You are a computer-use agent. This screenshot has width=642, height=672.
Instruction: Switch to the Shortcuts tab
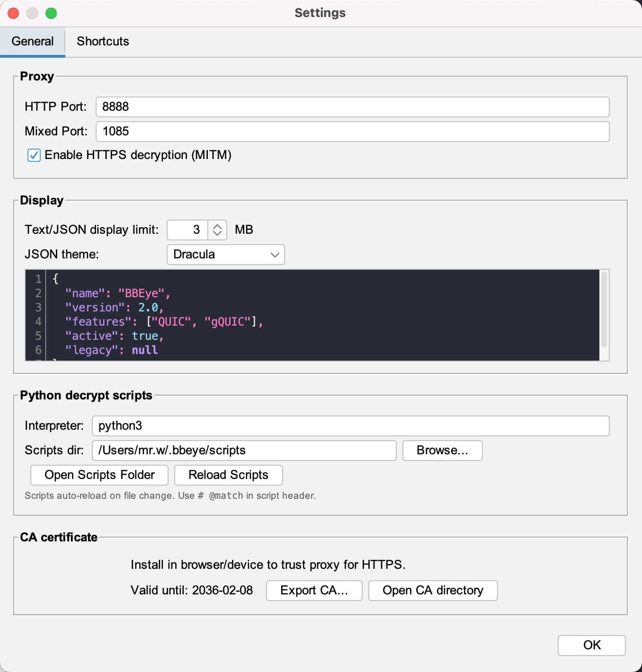tap(103, 42)
